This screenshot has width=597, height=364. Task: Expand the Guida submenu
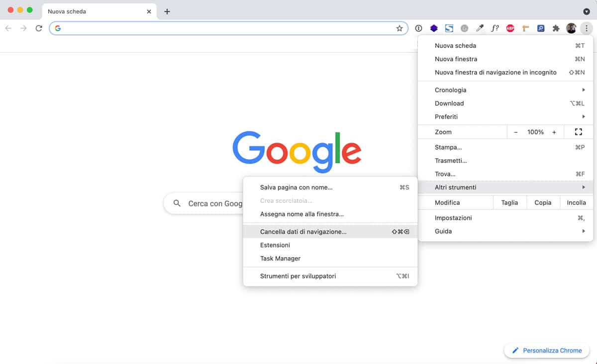[505, 231]
